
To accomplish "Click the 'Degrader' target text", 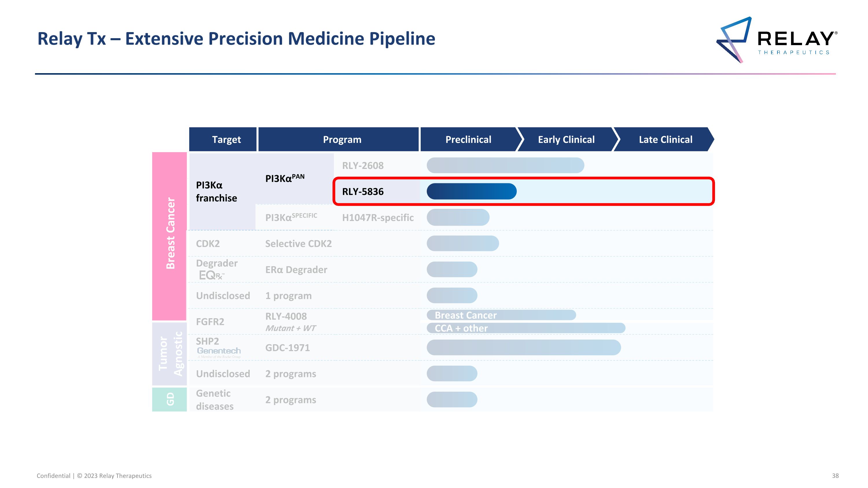I will point(217,263).
